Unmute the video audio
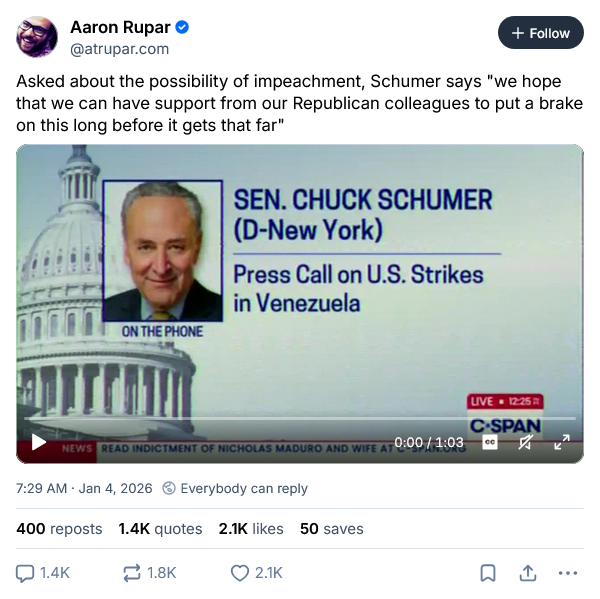The width and height of the screenshot is (600, 599). [x=525, y=442]
